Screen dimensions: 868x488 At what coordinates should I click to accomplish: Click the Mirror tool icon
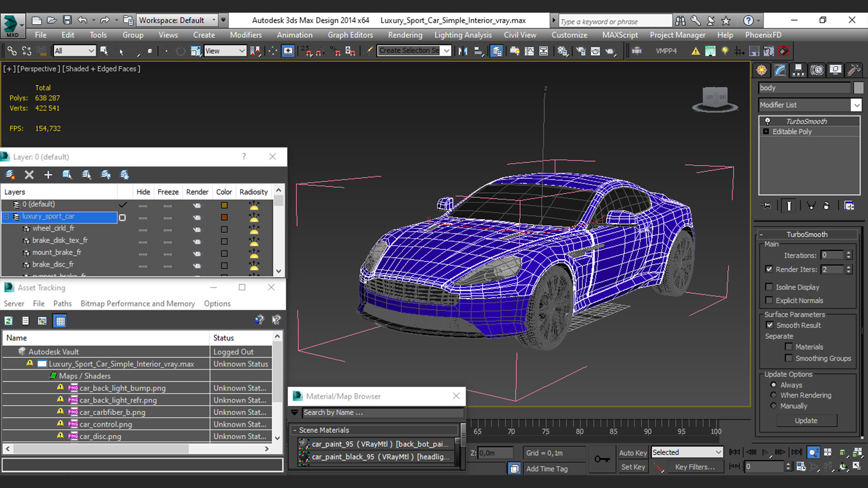463,51
